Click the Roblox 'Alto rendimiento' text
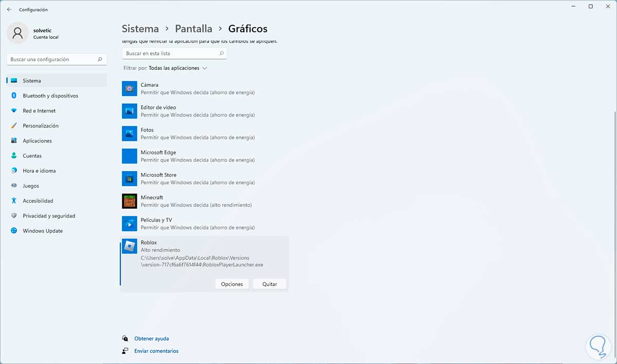This screenshot has height=364, width=617. (x=160, y=250)
